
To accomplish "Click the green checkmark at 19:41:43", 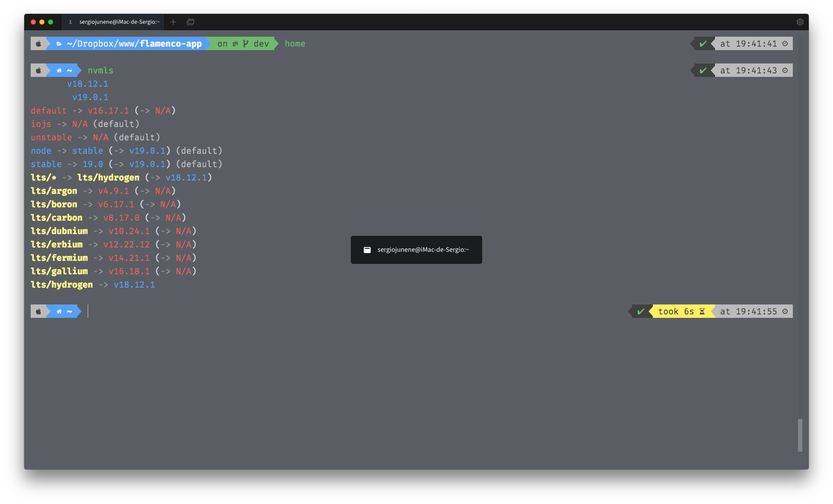I will coord(703,70).
